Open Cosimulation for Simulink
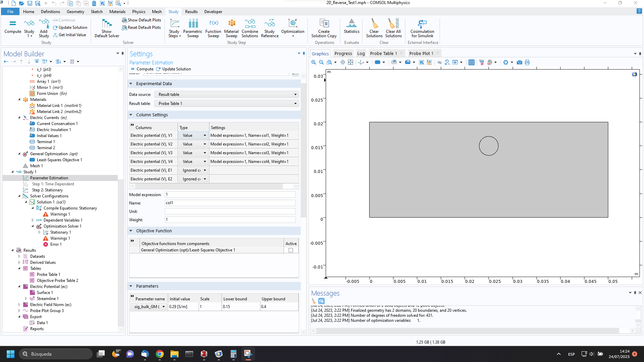This screenshot has width=644, height=362. (422, 28)
